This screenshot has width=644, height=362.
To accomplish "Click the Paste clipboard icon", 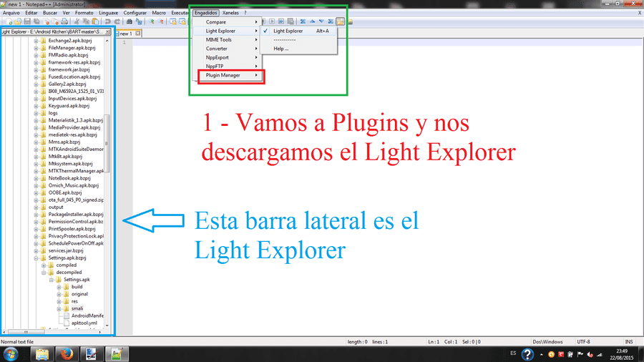I will (x=95, y=21).
